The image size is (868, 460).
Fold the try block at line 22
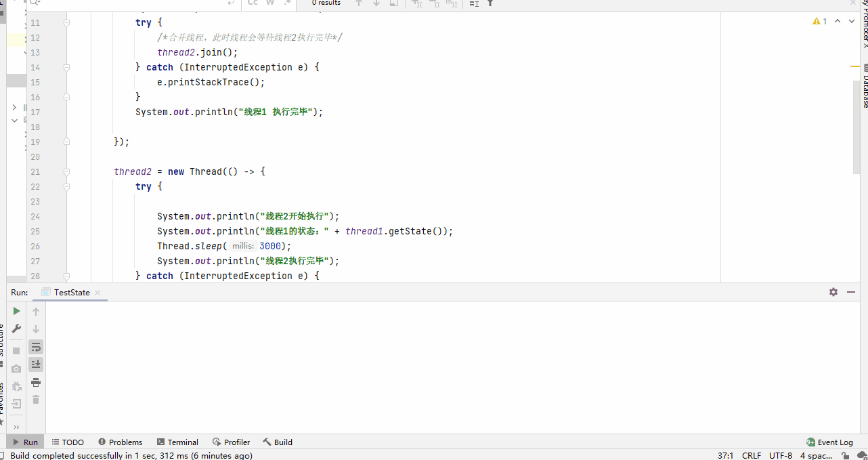click(x=66, y=186)
